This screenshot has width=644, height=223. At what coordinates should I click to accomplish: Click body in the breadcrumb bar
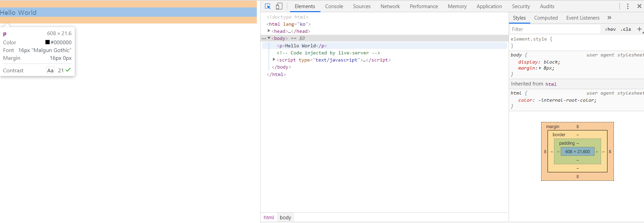pyautogui.click(x=285, y=218)
